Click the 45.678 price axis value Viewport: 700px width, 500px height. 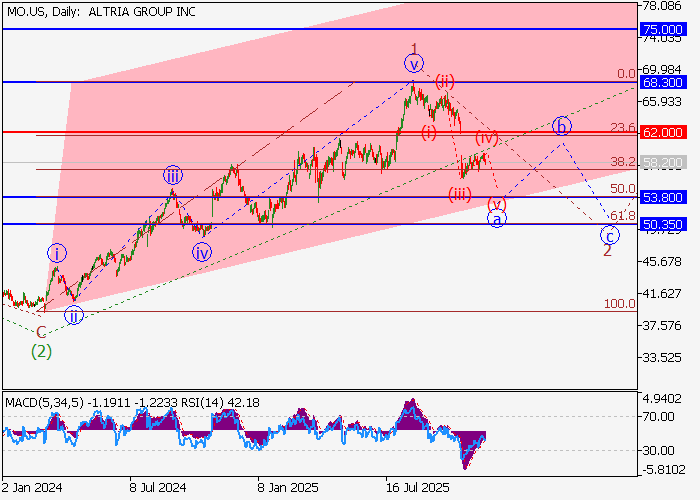click(x=662, y=262)
